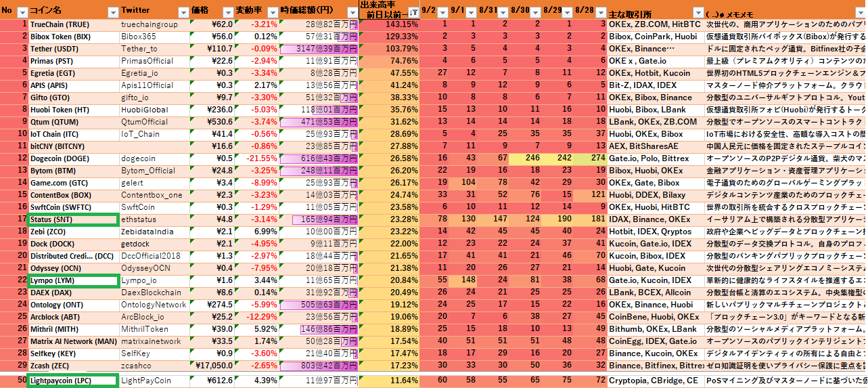Screen dimensions: 868x388
Task: Click Tether's 3147億39百万円 market cap data bar
Action: tap(319, 49)
